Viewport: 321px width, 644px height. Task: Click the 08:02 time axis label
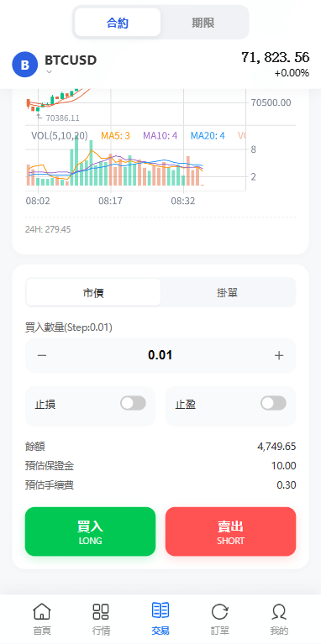point(38,202)
